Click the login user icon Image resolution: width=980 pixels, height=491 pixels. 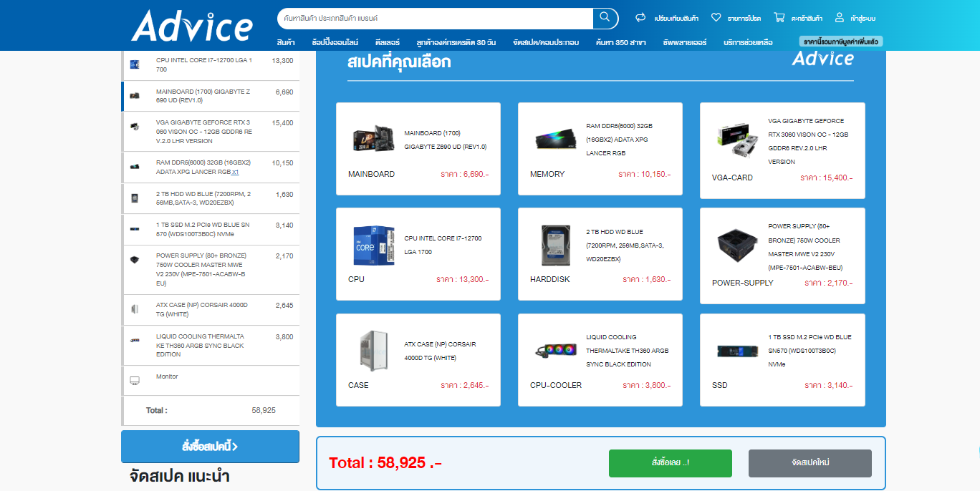click(x=840, y=17)
